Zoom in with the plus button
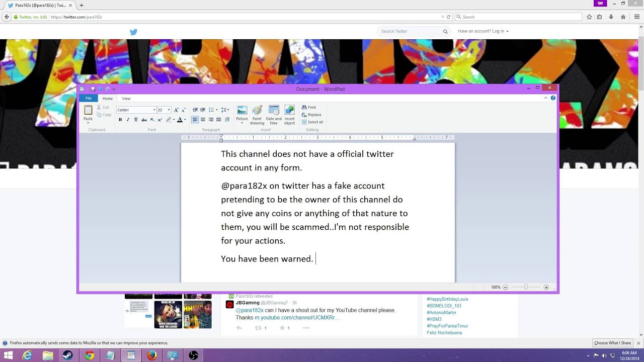644x362 pixels. (546, 287)
